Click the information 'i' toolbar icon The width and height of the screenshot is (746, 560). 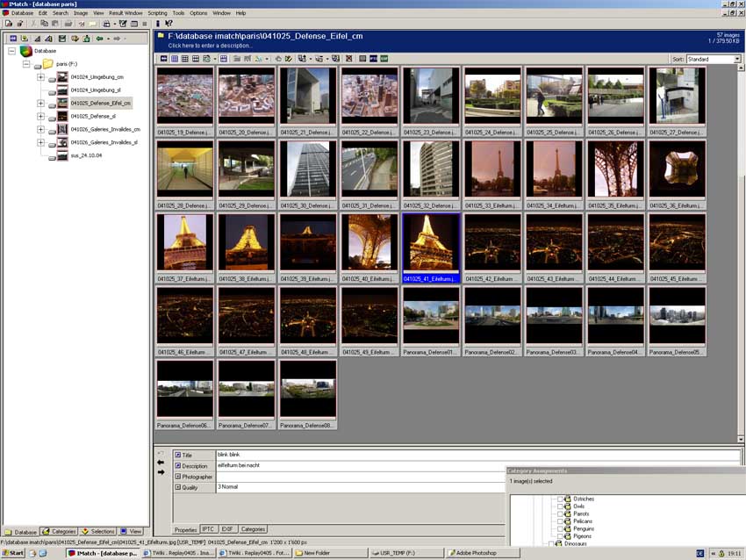tap(157, 24)
